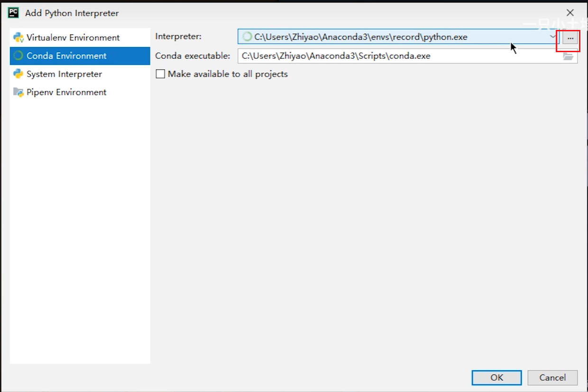Click the Interpreter browse ellipsis button

click(x=570, y=37)
